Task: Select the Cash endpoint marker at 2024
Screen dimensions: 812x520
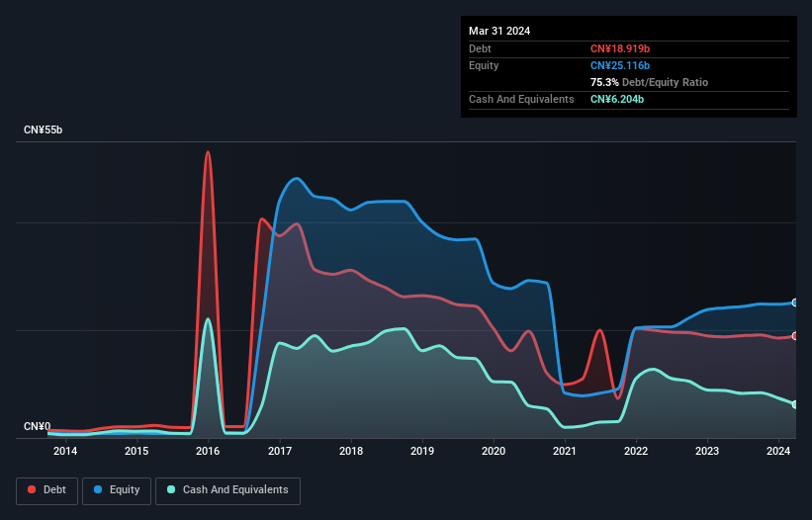Action: 795,404
